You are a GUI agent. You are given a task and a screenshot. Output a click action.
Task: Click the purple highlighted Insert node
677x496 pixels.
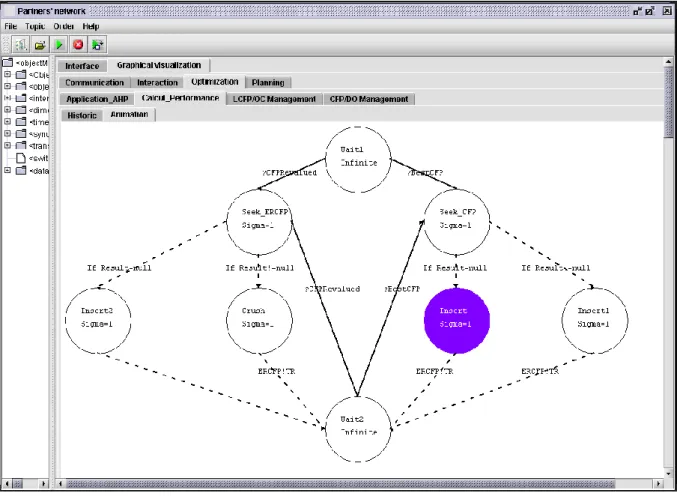(457, 321)
